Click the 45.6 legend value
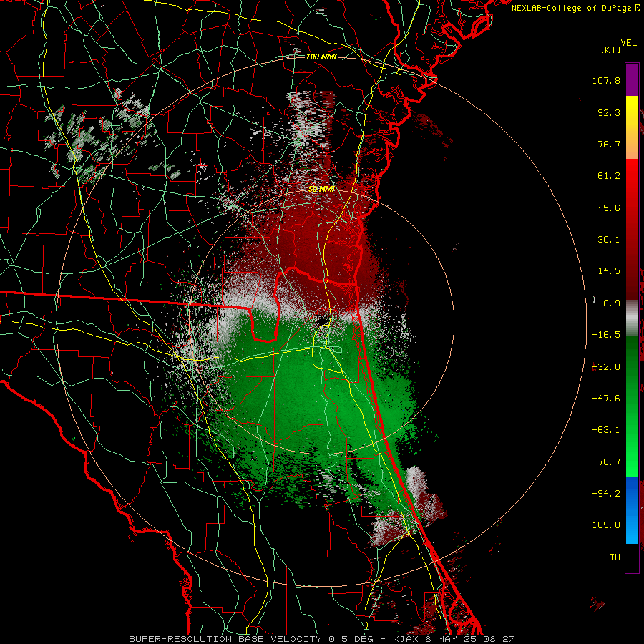 click(609, 208)
